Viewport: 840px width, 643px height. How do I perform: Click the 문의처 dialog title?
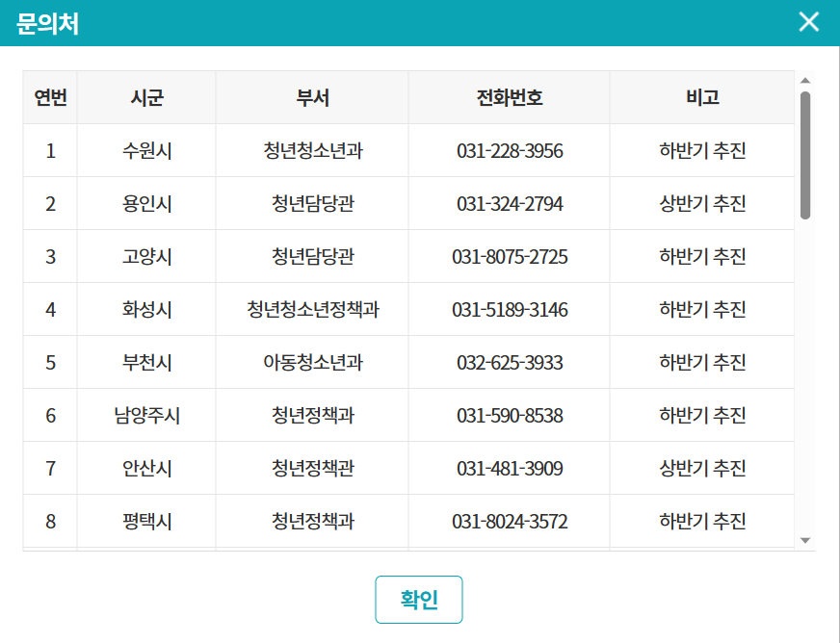pos(46,21)
